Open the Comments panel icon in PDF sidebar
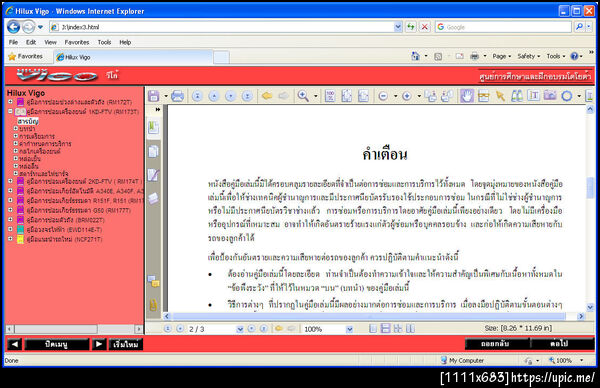 (153, 282)
